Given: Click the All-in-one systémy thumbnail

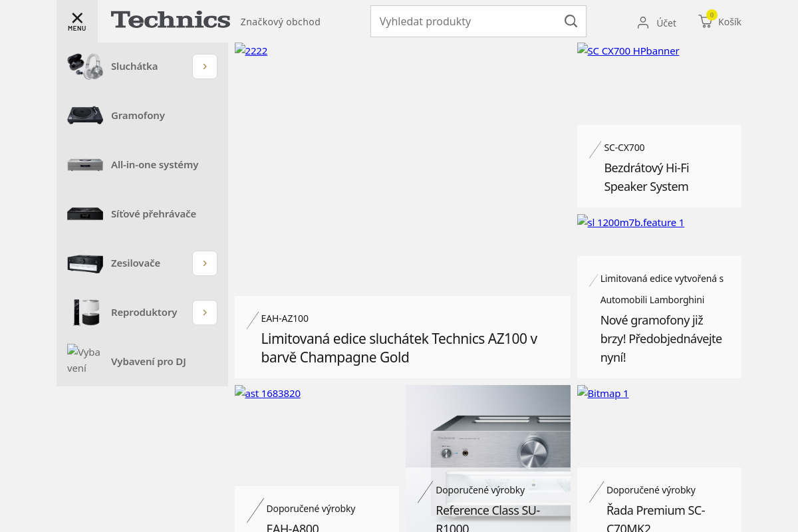Looking at the screenshot, I should pos(85,165).
